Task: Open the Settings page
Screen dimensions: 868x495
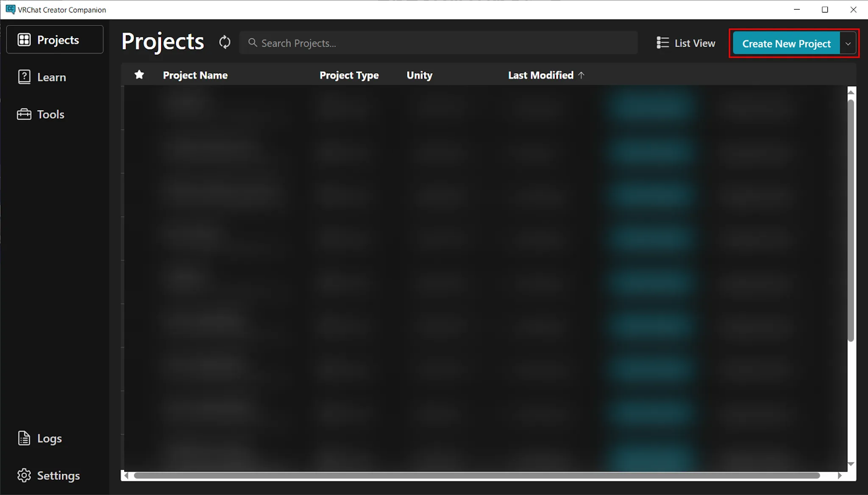Action: (49, 475)
